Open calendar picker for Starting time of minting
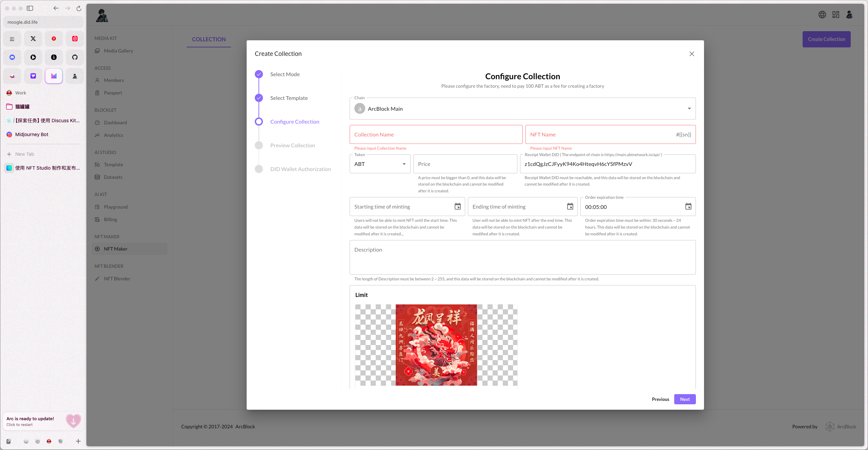This screenshot has width=868, height=450. pyautogui.click(x=457, y=207)
